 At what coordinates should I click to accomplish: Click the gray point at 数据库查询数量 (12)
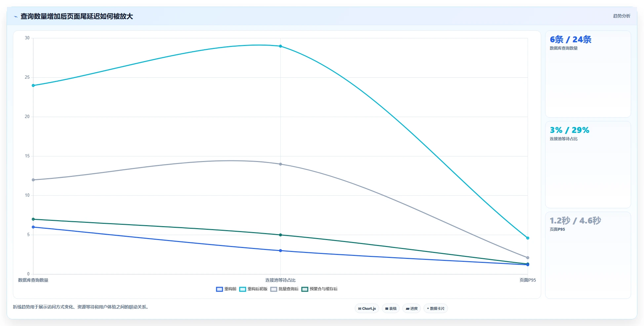point(33,180)
